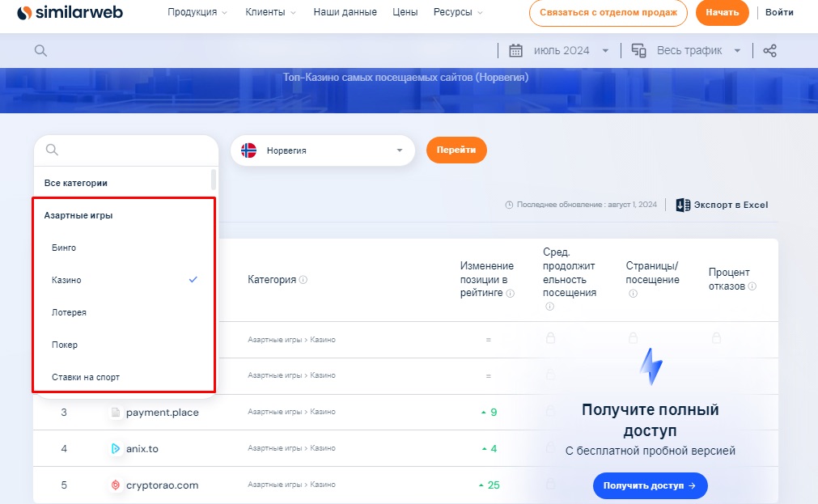Click the orange Перейти button
Screen dimensions: 818x504
pyautogui.click(x=456, y=150)
